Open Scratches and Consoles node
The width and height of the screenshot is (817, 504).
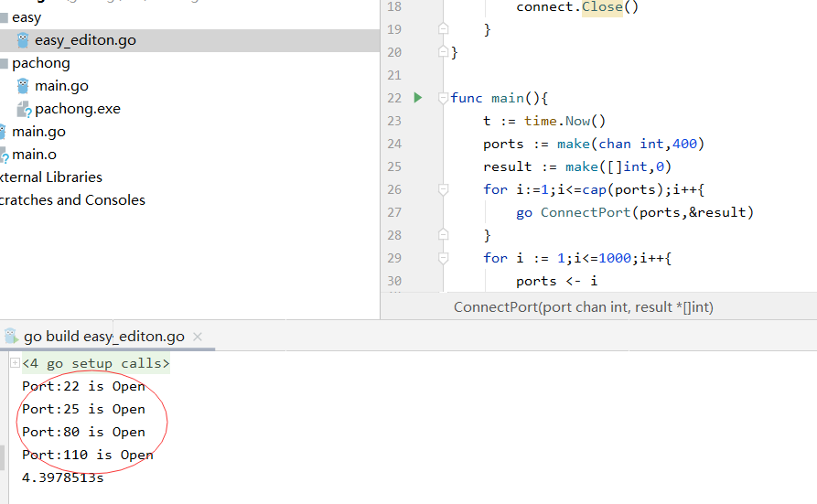pyautogui.click(x=72, y=200)
